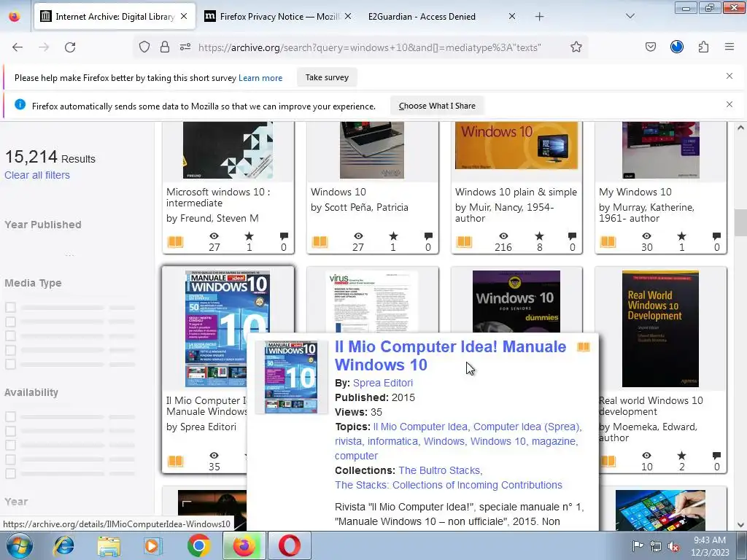Image resolution: width=747 pixels, height=560 pixels.
Task: Open the Save to Pocket icon
Action: pos(650,47)
